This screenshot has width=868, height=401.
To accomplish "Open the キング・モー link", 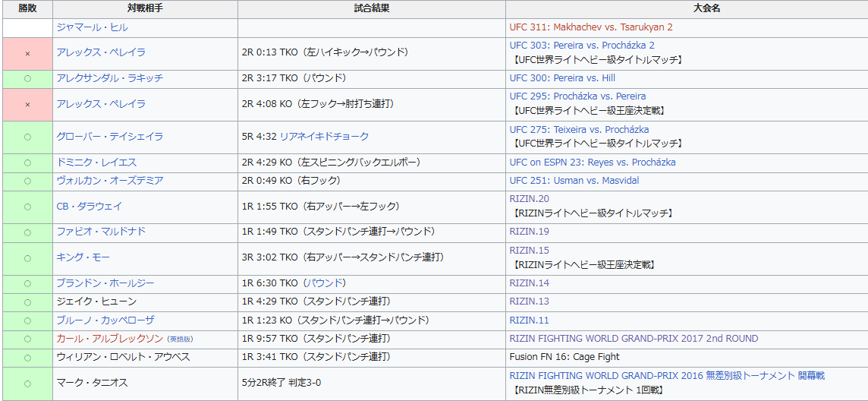I will pos(83,257).
